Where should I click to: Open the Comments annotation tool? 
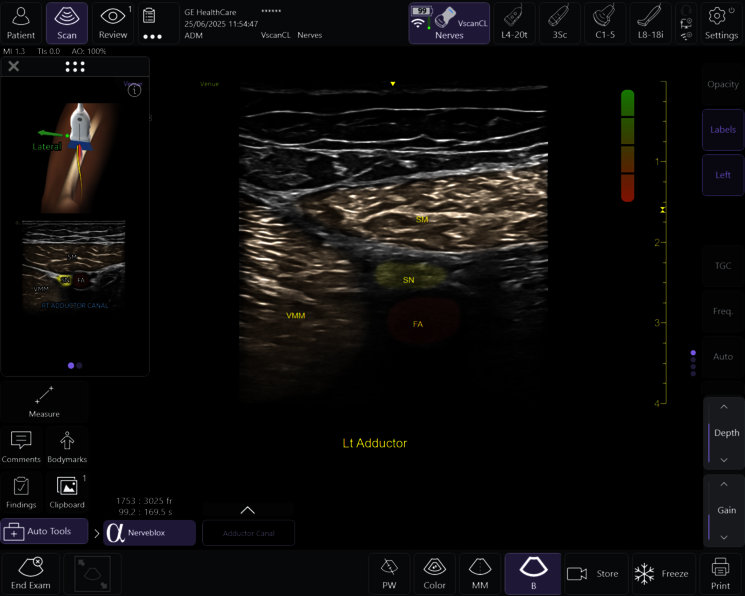click(x=21, y=447)
